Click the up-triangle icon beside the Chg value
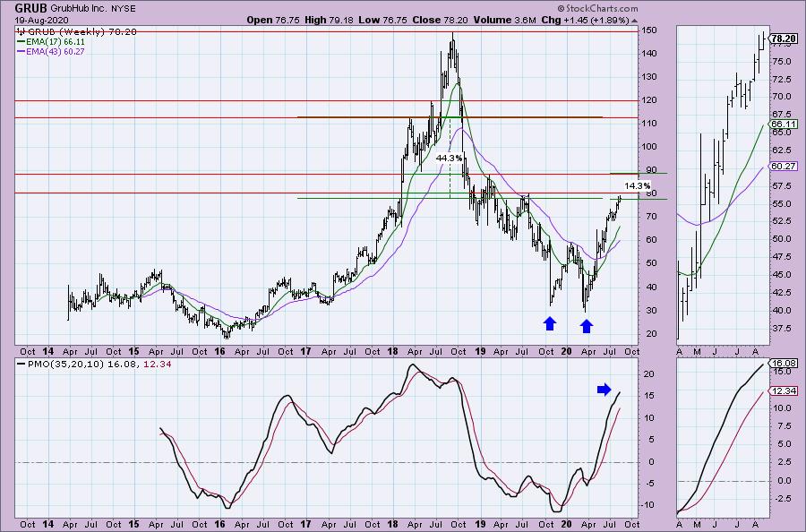The image size is (806, 532). click(634, 21)
